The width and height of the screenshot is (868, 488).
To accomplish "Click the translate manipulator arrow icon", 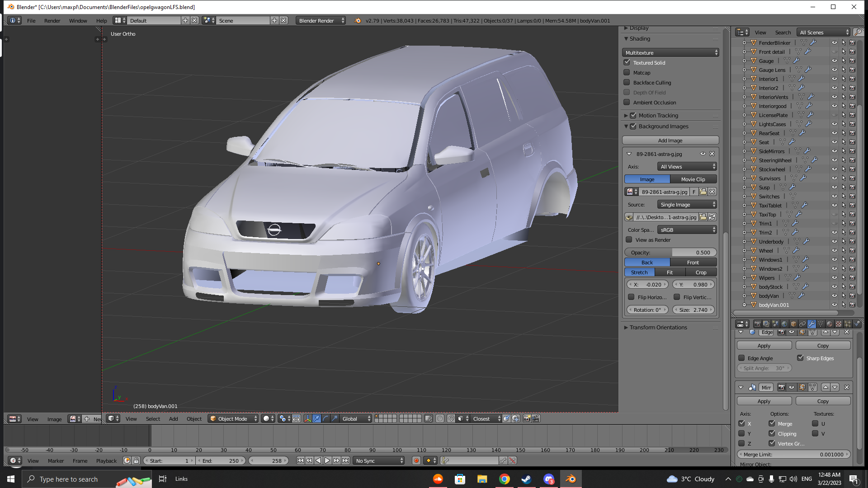I will [316, 419].
